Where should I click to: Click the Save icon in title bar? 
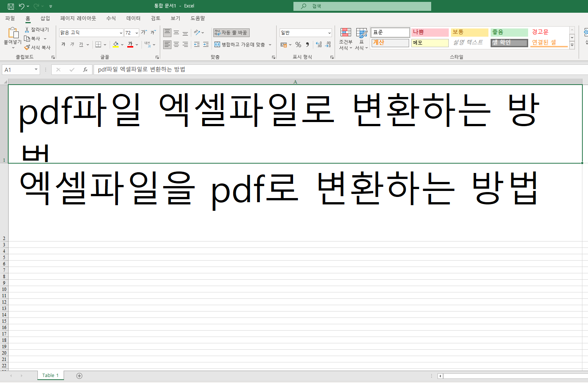click(x=11, y=6)
